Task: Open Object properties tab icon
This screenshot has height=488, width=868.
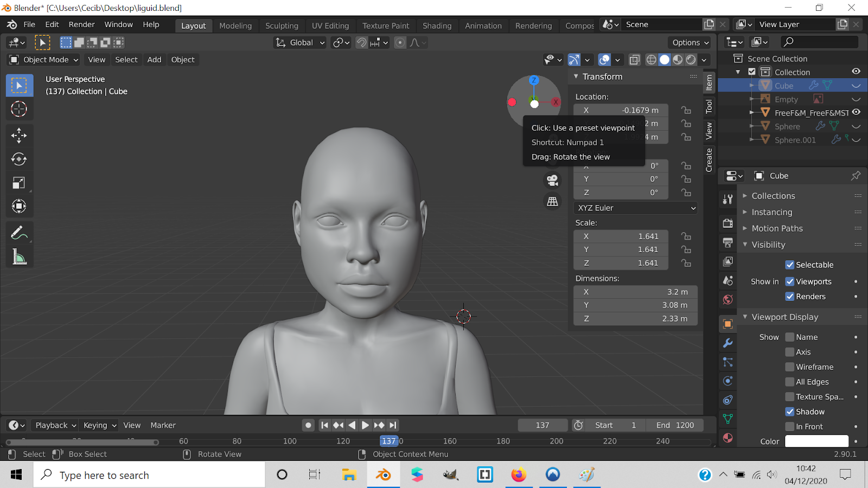Action: pyautogui.click(x=728, y=324)
